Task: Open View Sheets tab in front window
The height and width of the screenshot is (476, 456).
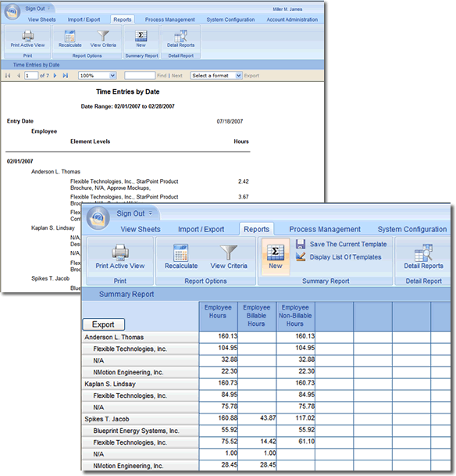Action: [x=141, y=229]
